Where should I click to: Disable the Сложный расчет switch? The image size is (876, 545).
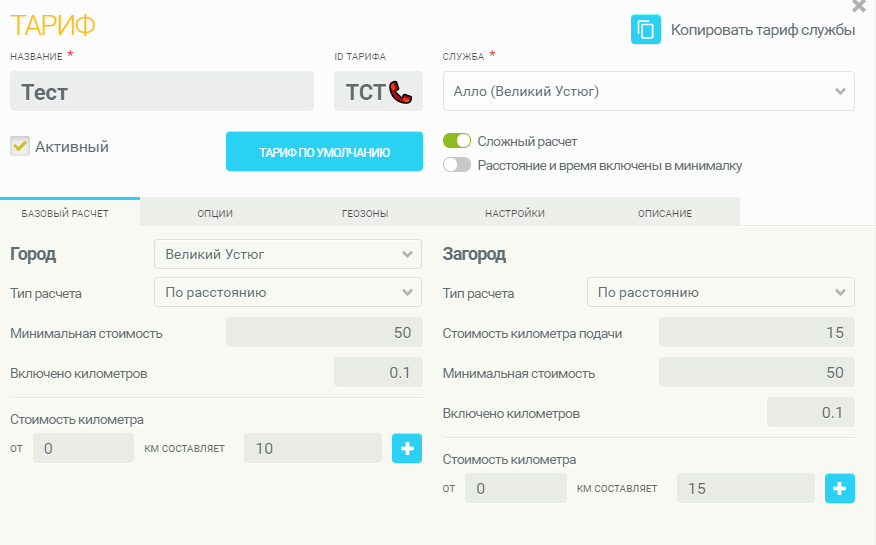[x=457, y=141]
